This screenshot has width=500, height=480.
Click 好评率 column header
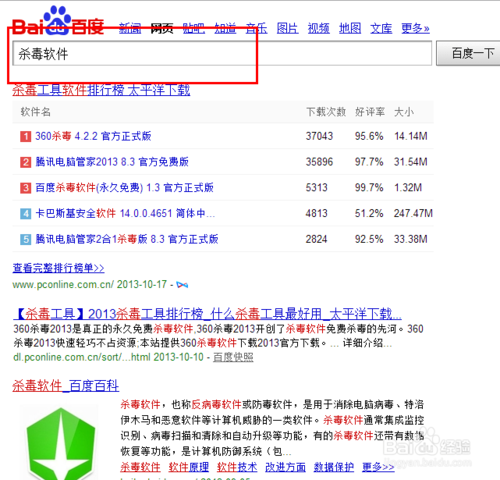[x=370, y=112]
